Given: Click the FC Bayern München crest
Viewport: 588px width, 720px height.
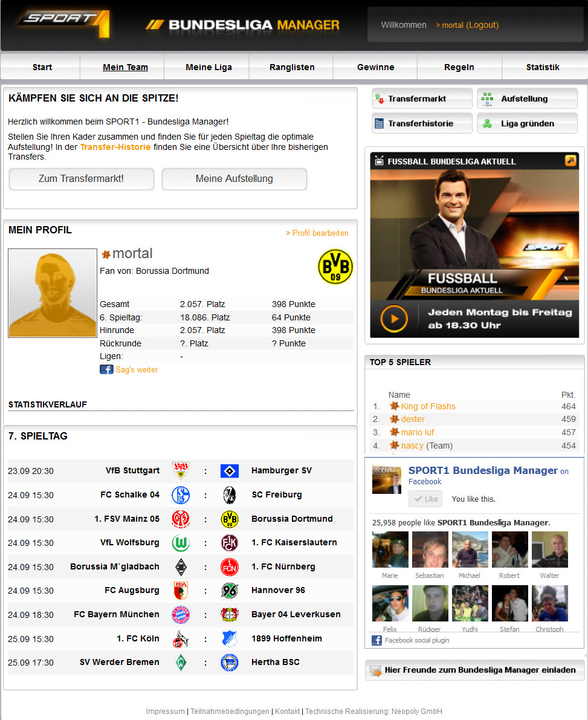Looking at the screenshot, I should [x=181, y=615].
